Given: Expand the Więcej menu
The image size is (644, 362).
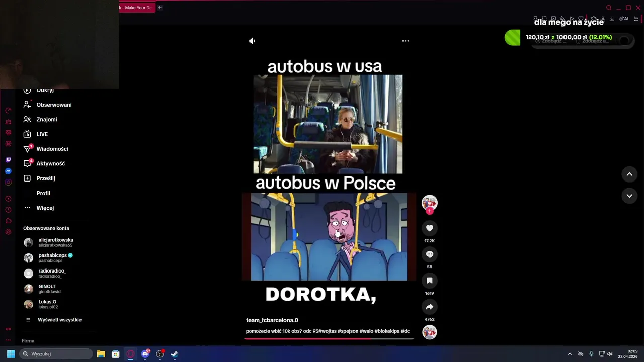Looking at the screenshot, I should click(39, 208).
